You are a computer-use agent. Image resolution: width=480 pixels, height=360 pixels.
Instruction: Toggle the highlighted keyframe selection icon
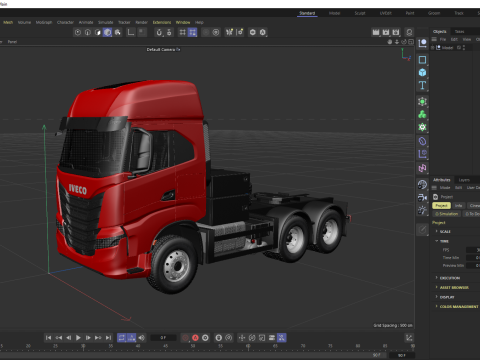pyautogui.click(x=282, y=338)
